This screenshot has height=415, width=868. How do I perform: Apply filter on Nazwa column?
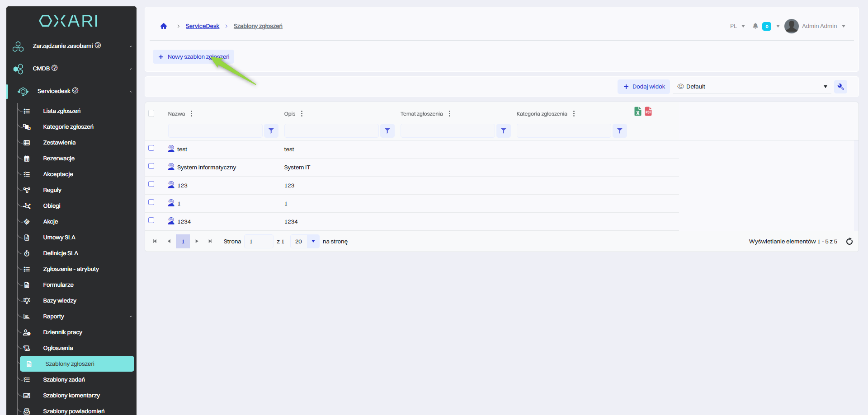click(x=271, y=131)
